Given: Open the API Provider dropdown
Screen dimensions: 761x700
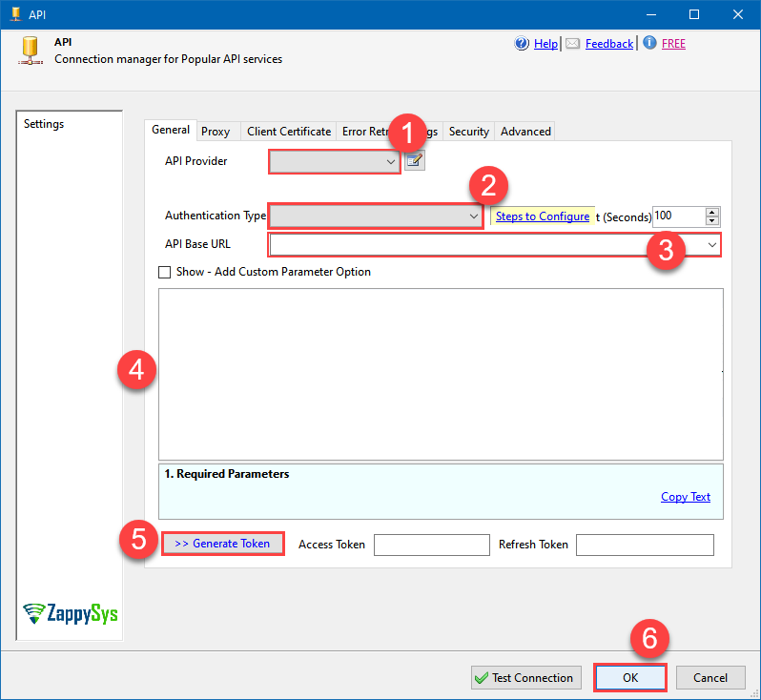Looking at the screenshot, I should click(x=335, y=162).
